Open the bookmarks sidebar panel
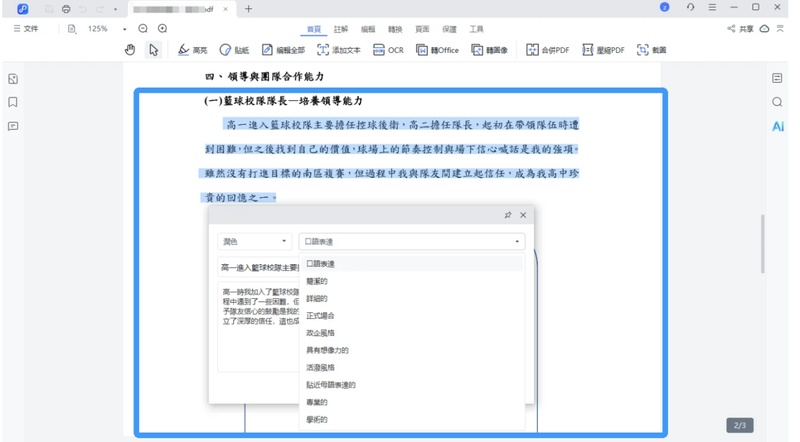800x442 pixels. 13,102
